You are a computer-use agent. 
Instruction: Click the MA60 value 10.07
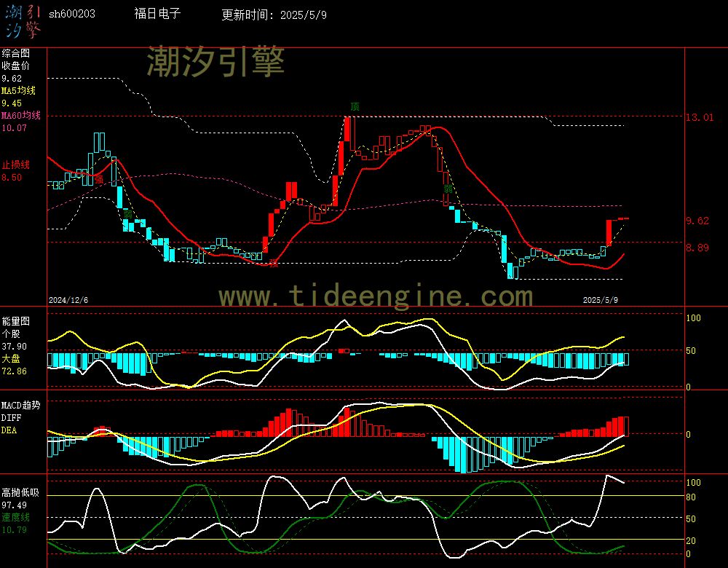(x=15, y=127)
